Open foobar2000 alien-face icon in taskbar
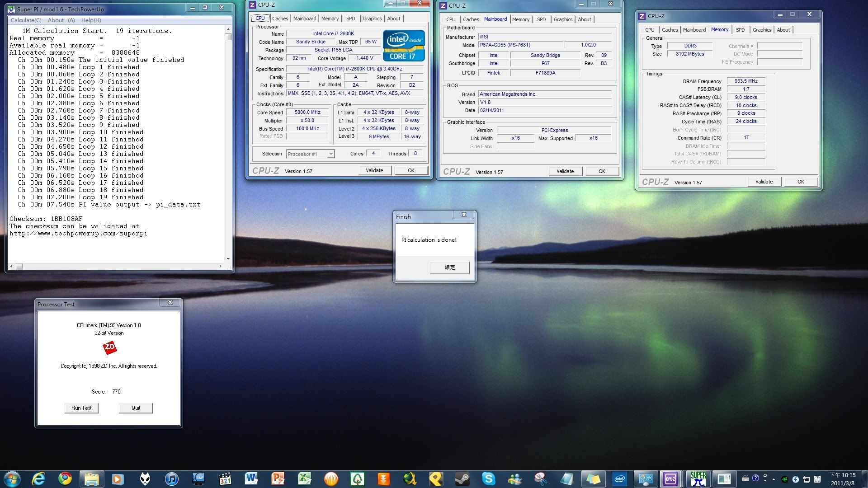Viewport: 868px width, 488px height. click(145, 479)
